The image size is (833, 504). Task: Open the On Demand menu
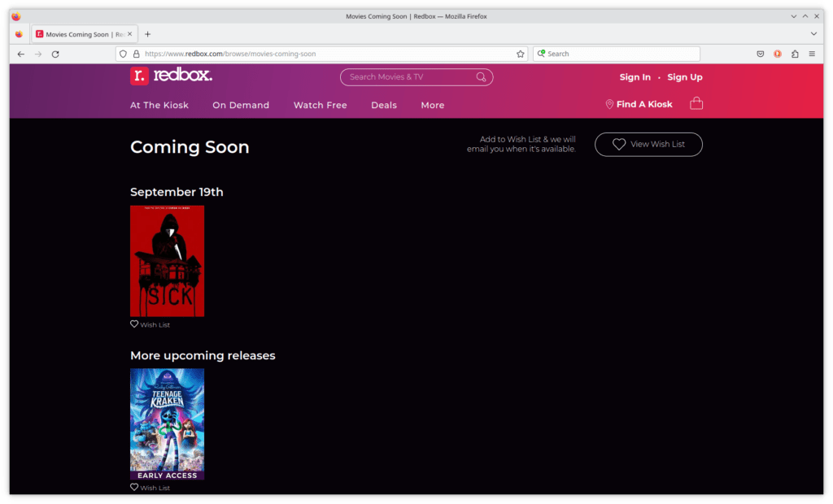(x=241, y=105)
